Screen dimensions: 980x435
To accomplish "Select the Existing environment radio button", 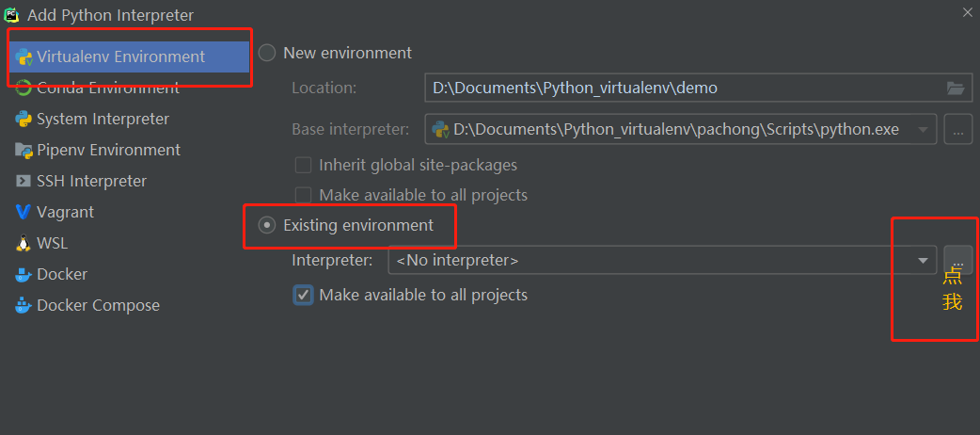I will [267, 225].
